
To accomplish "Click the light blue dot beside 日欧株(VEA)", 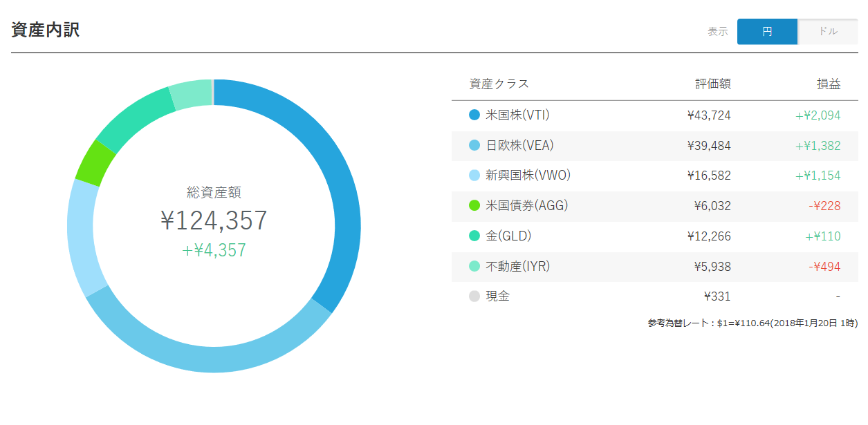I will (474, 145).
